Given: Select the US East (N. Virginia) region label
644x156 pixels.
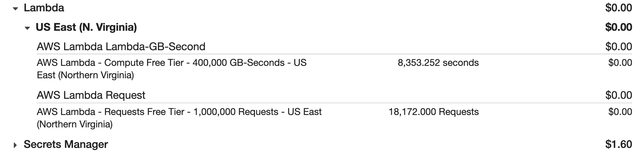Looking at the screenshot, I should [x=86, y=27].
